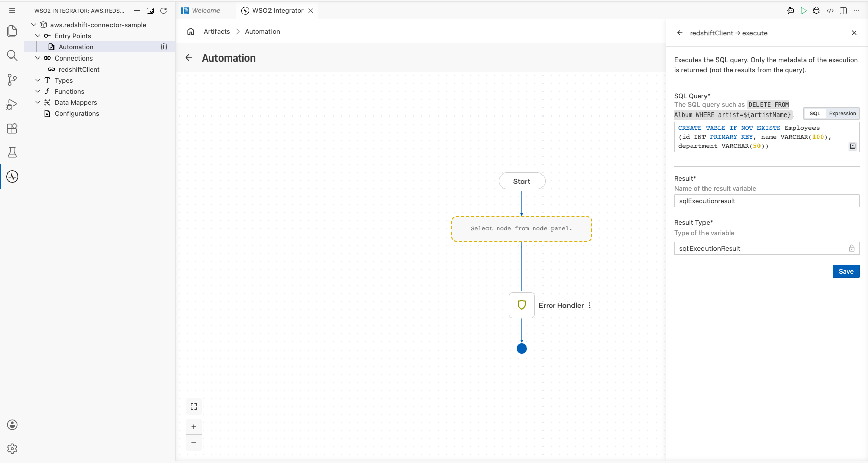Switch SQL Query to Expression mode
The width and height of the screenshot is (868, 463).
(842, 114)
